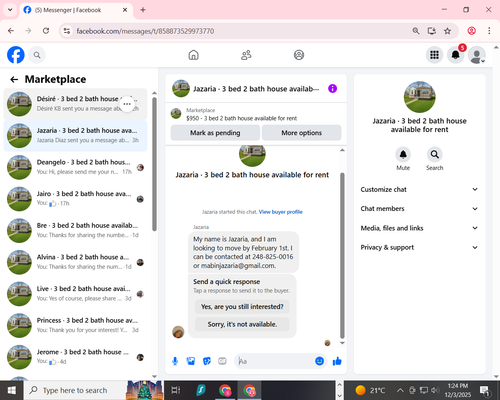The width and height of the screenshot is (500, 400).
Task: Open the Notifications bell with badge
Action: pos(455,55)
